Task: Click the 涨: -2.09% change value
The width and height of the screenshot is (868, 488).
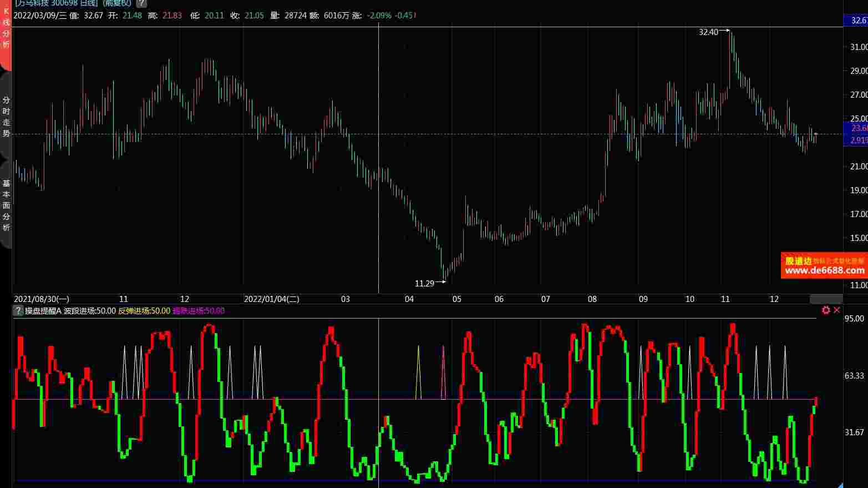Action: (372, 16)
